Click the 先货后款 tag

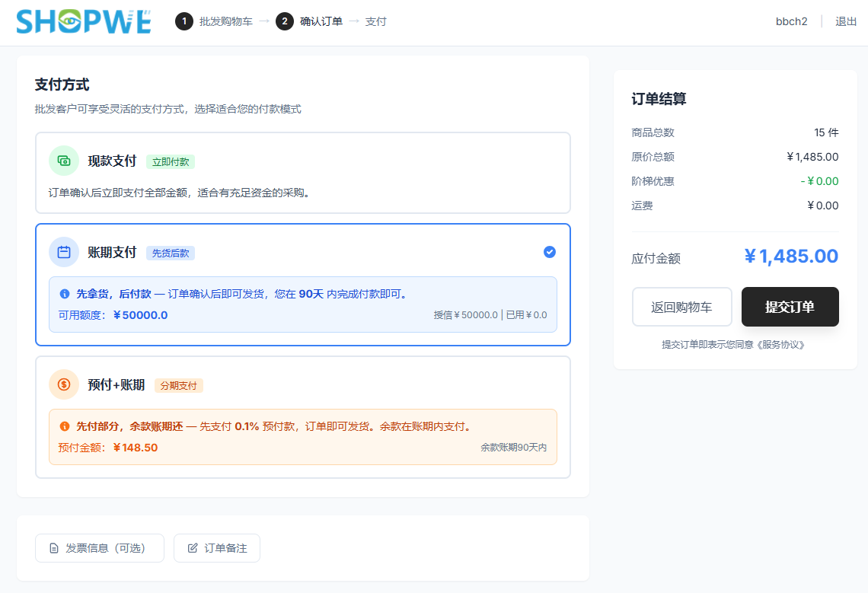[171, 253]
